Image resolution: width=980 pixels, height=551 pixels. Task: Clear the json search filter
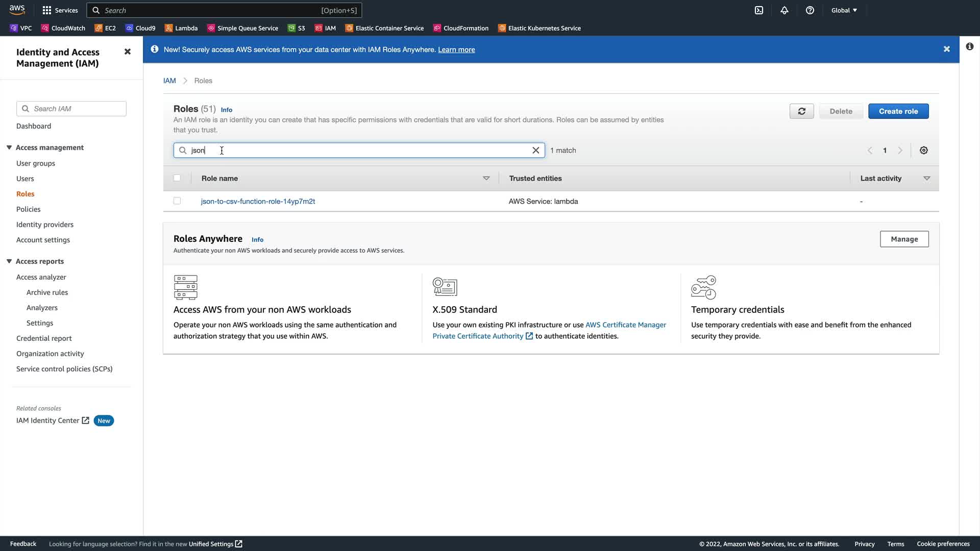click(535, 151)
